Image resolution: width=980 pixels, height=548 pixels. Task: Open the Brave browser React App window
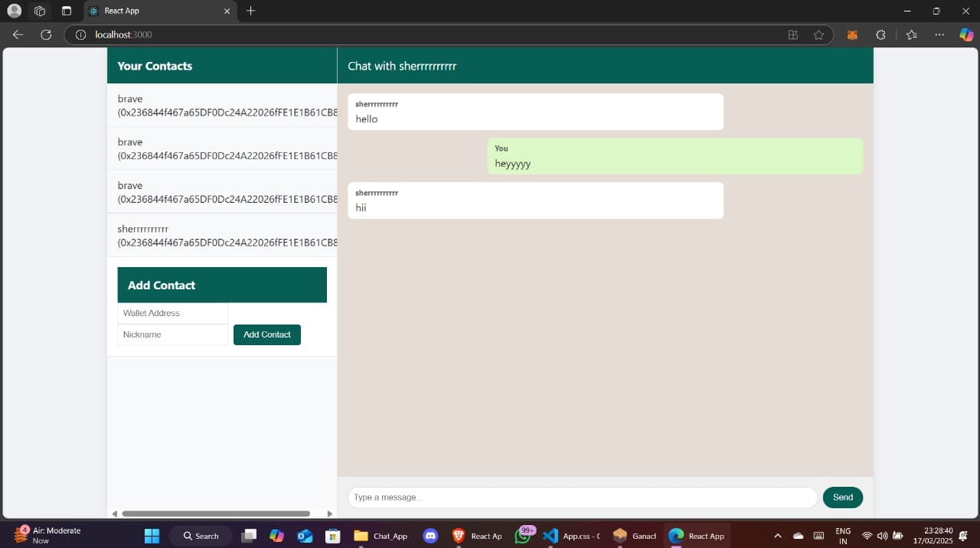pyautogui.click(x=478, y=536)
